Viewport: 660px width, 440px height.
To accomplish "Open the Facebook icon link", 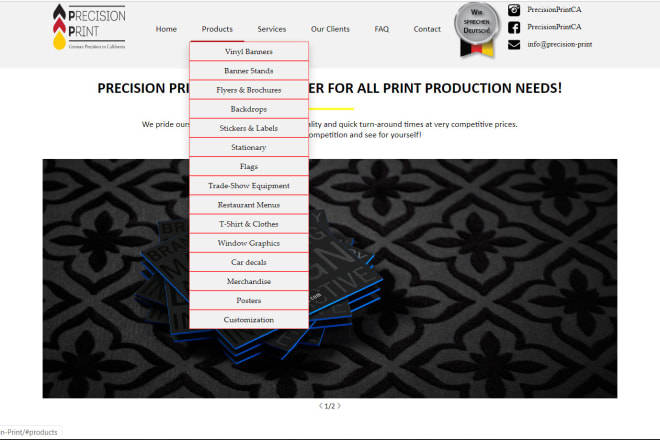I will tap(514, 27).
